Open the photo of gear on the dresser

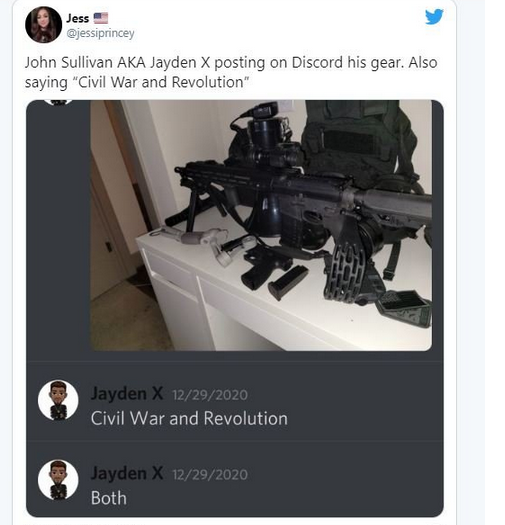[x=261, y=225]
